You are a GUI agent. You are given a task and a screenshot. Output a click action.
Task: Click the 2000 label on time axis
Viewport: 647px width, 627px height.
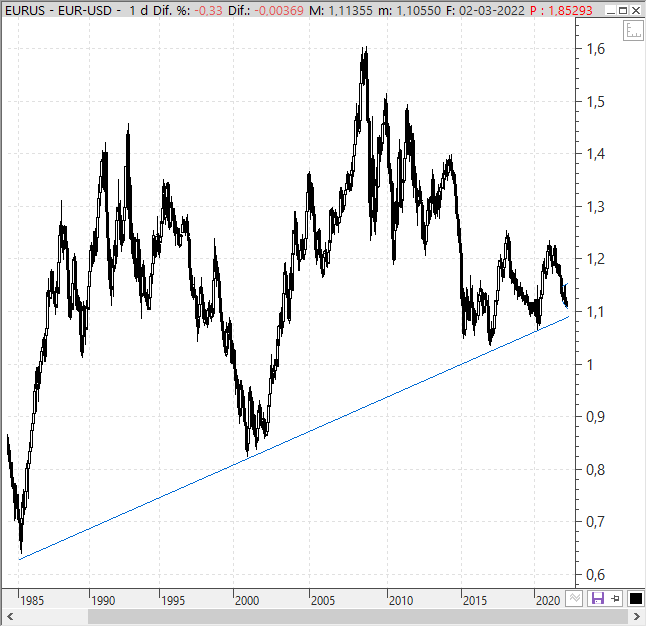pos(247,601)
